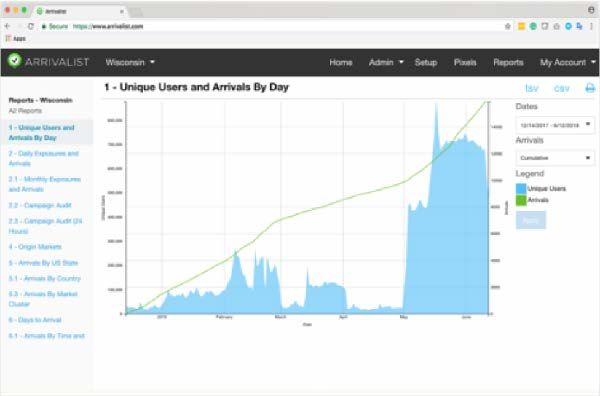Click the blue Unique Users legend swatch

click(x=521, y=188)
